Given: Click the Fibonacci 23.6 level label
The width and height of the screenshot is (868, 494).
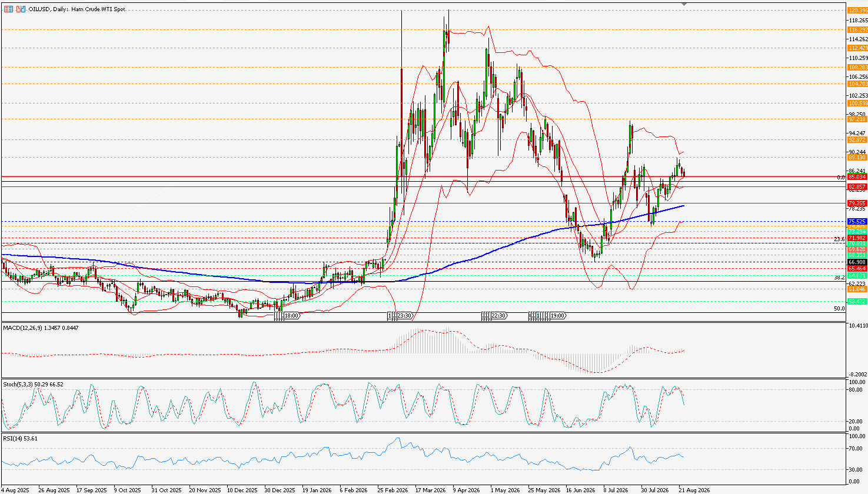Looking at the screenshot, I should click(840, 239).
